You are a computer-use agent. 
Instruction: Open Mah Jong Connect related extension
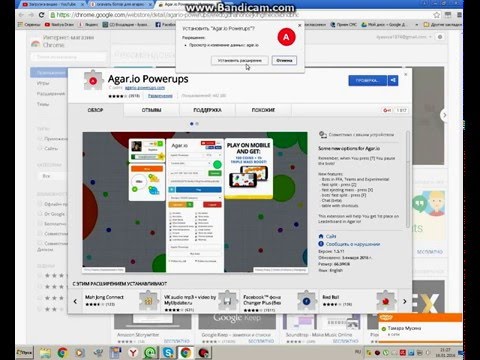pos(121,301)
